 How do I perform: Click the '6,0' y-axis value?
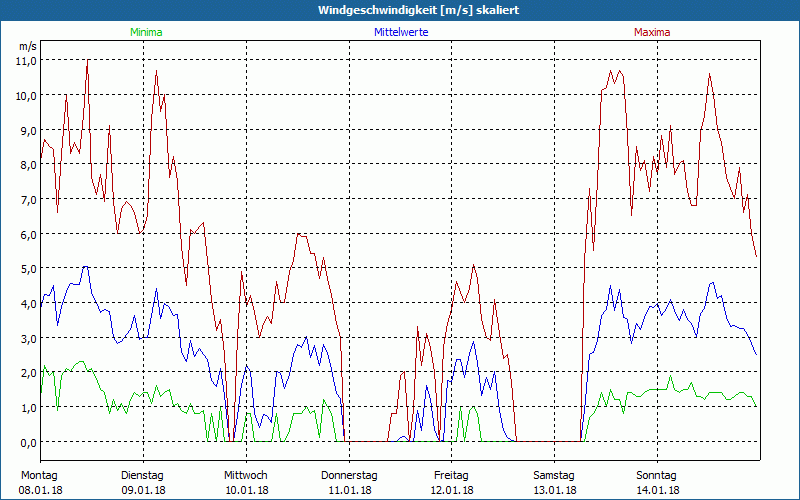[29, 235]
